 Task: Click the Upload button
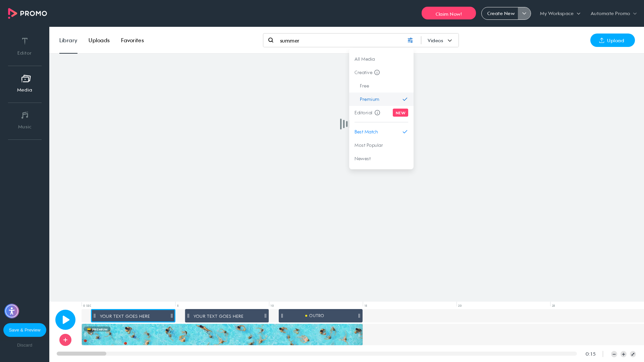pyautogui.click(x=612, y=40)
